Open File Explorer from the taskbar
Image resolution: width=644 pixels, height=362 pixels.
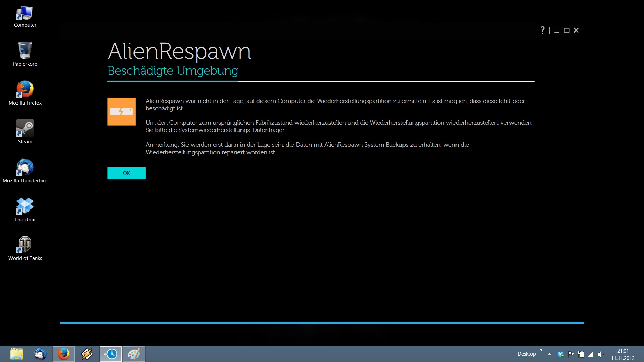tap(17, 354)
